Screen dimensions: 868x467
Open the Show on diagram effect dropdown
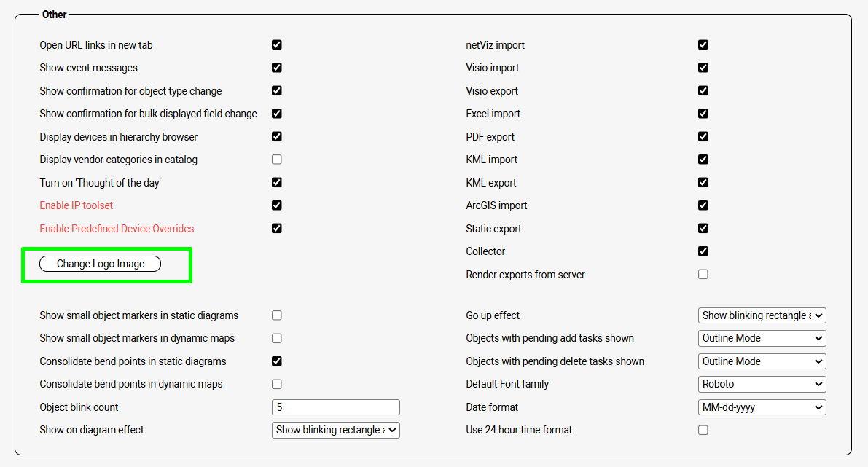335,430
